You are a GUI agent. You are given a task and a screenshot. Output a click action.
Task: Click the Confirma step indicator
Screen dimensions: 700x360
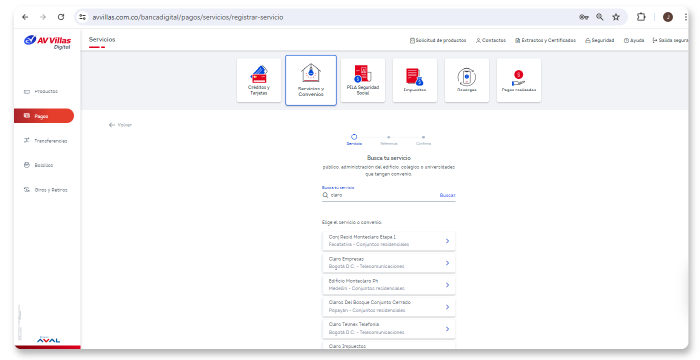tap(423, 140)
